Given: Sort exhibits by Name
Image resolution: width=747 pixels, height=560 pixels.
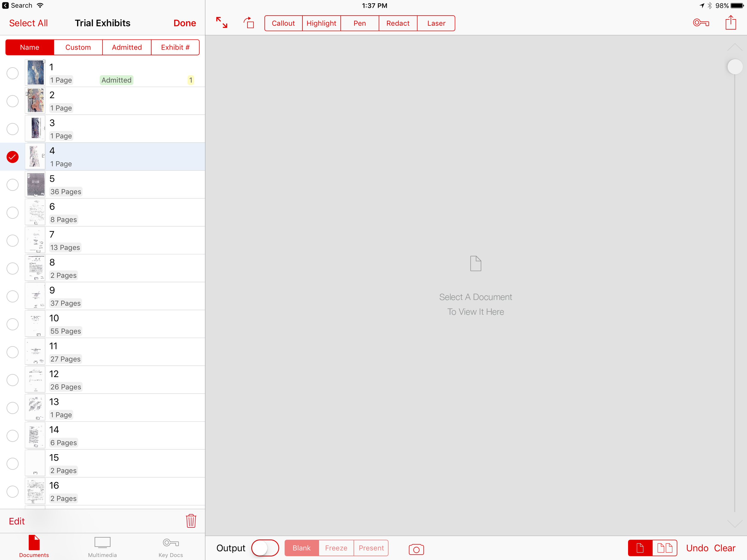Looking at the screenshot, I should [30, 47].
